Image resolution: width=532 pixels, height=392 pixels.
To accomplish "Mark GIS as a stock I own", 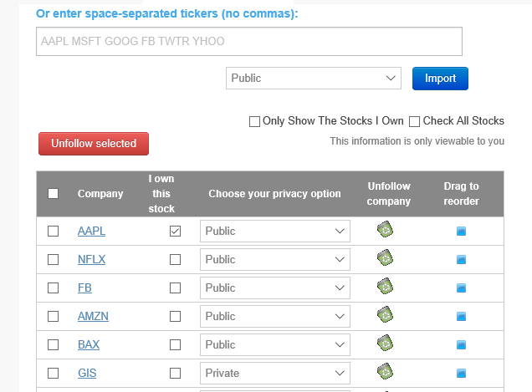I will (175, 374).
